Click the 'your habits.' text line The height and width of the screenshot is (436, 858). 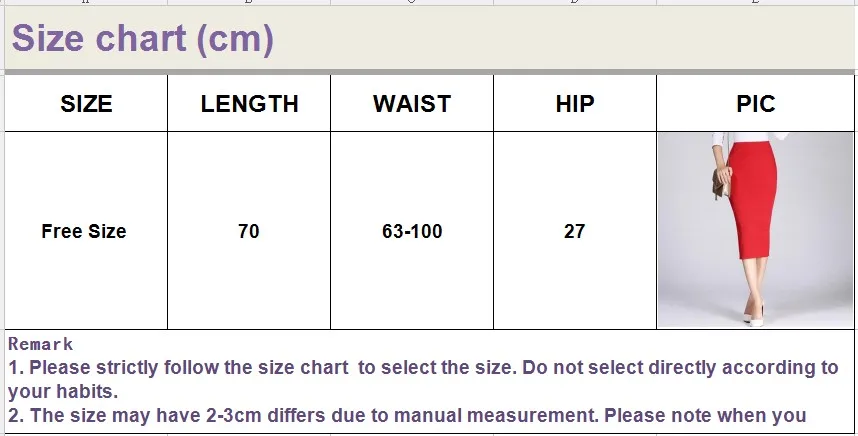tap(63, 391)
